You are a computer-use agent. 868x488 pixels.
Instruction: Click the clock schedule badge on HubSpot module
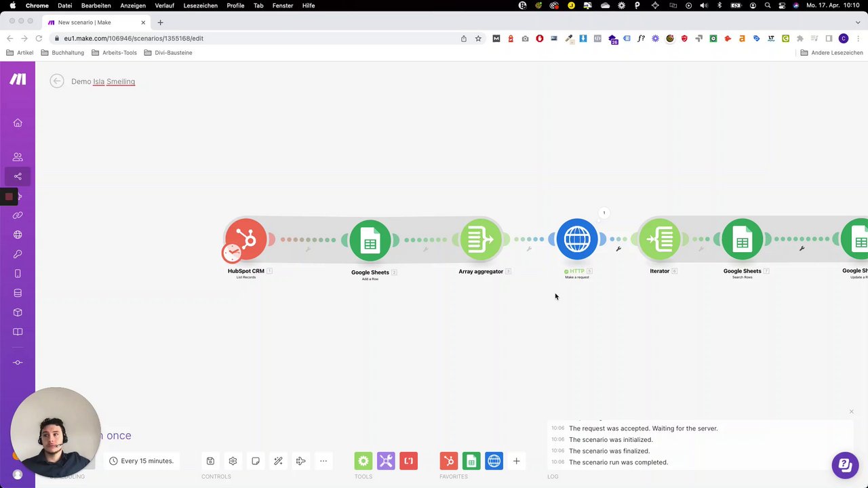232,253
